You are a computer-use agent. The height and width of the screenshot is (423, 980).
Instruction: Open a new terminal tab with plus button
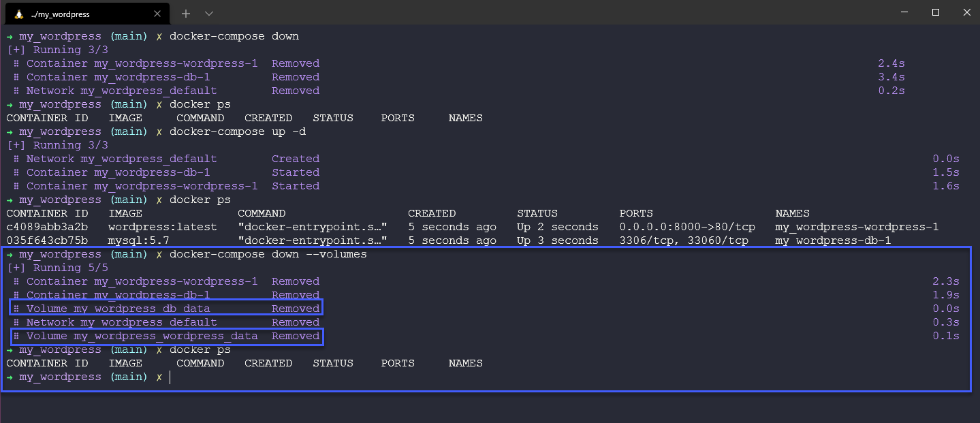pyautogui.click(x=186, y=14)
